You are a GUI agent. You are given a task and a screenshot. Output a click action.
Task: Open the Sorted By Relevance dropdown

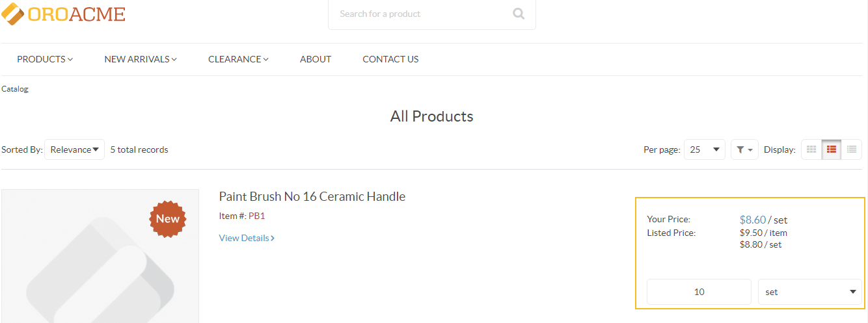coord(74,149)
